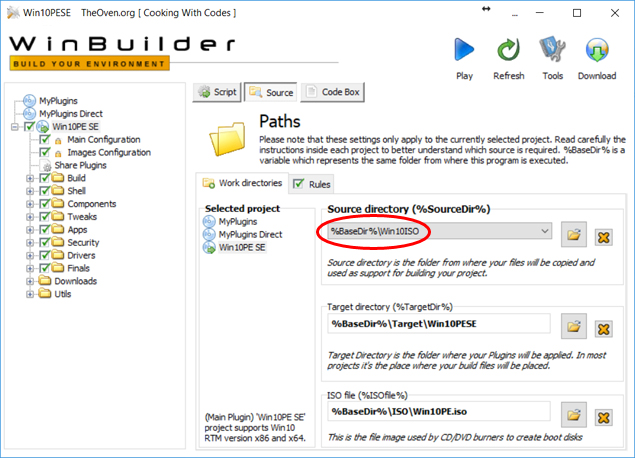Image resolution: width=635 pixels, height=458 pixels.
Task: Click the ISO file path field
Action: (x=439, y=411)
